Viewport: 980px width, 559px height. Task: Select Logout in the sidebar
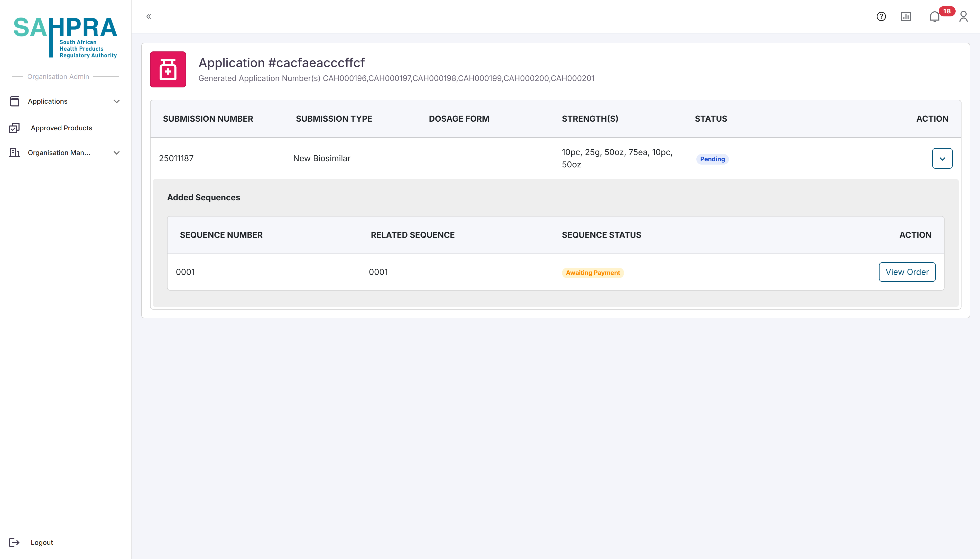tap(42, 543)
